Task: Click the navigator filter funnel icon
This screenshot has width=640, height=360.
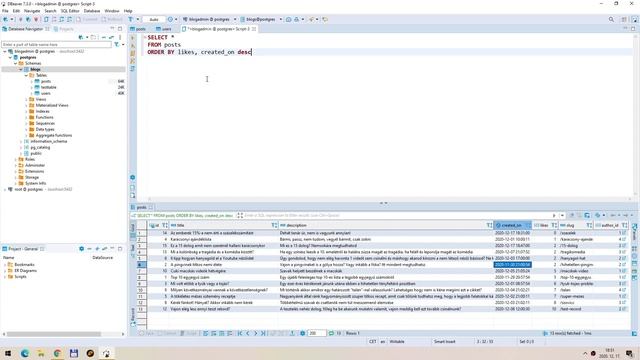Action: (117, 44)
